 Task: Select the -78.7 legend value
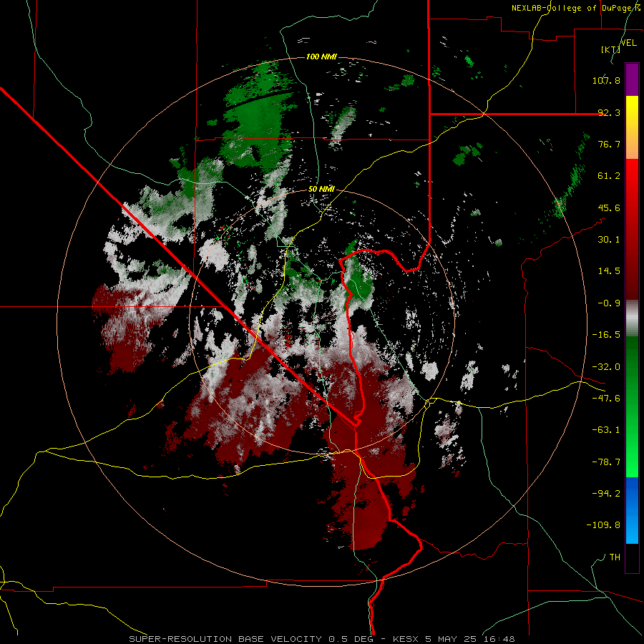606,462
